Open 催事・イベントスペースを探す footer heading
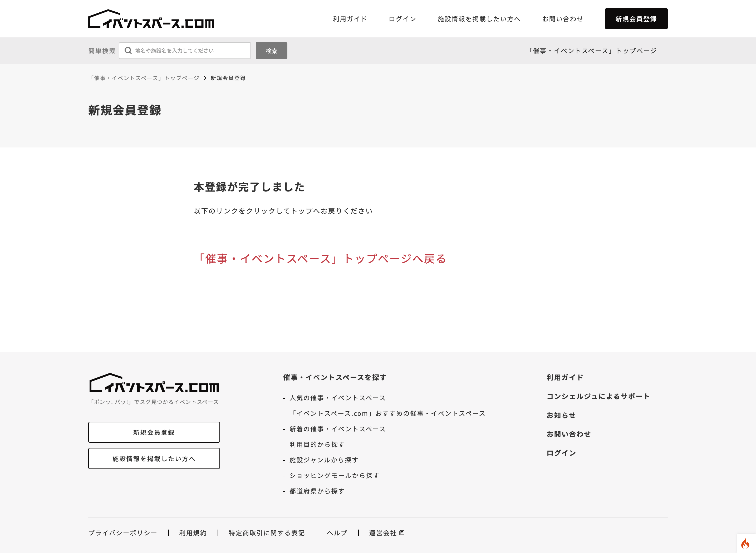756x553 pixels. pos(335,377)
